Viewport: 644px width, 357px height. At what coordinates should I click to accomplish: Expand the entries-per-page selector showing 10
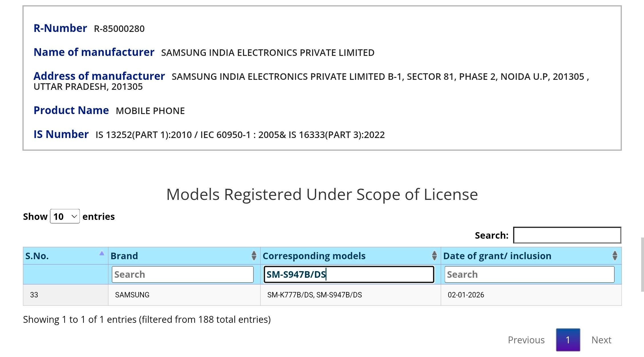pos(65,216)
